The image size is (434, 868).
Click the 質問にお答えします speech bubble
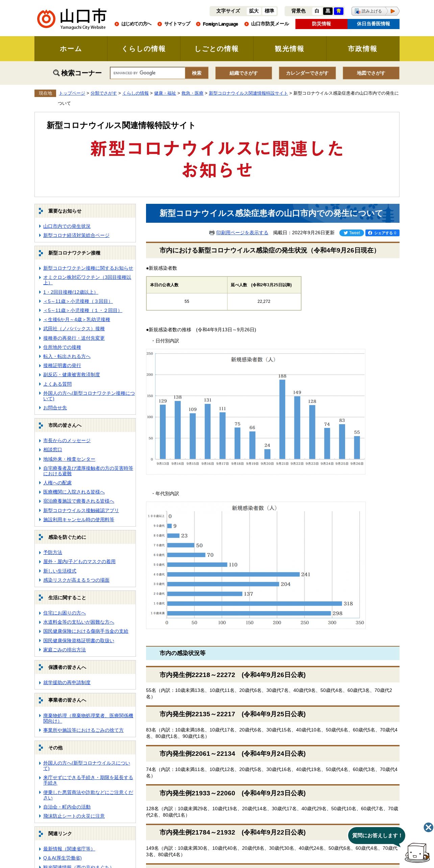click(377, 836)
